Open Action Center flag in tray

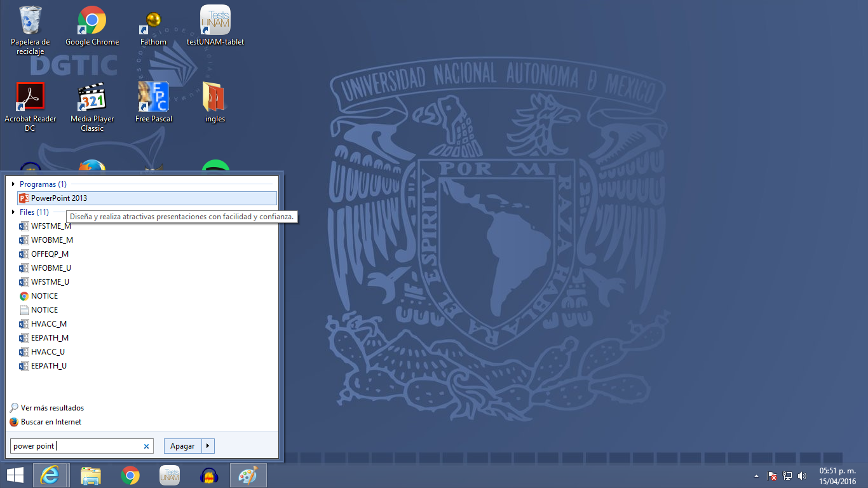click(772, 475)
